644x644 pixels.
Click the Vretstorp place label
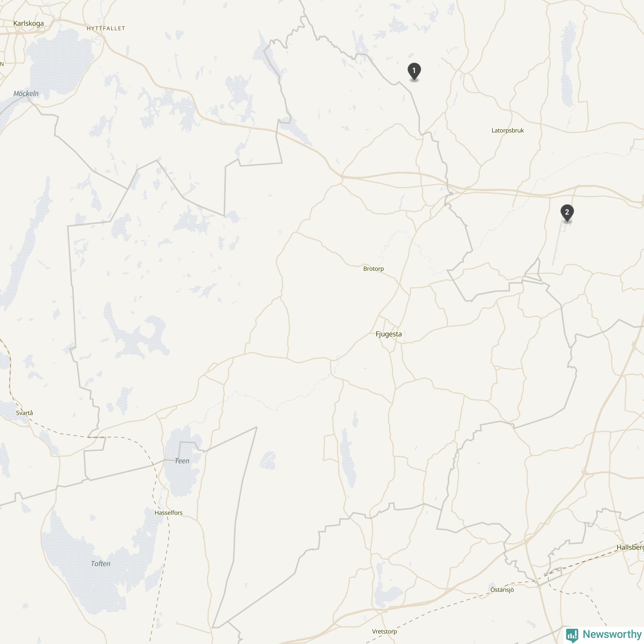pyautogui.click(x=384, y=631)
